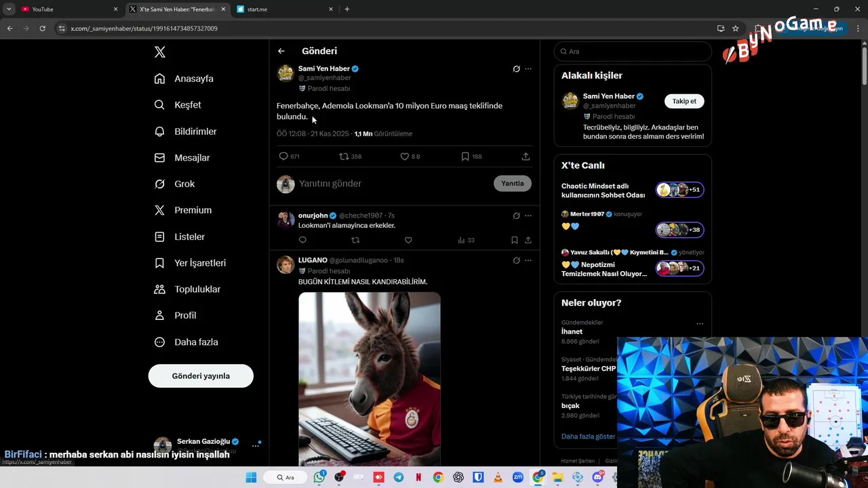868x488 pixels.
Task: Like onurjohn's comment
Action: tap(408, 240)
